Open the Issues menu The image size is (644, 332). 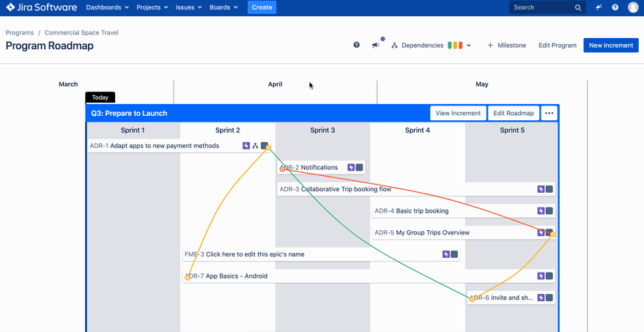(x=188, y=7)
